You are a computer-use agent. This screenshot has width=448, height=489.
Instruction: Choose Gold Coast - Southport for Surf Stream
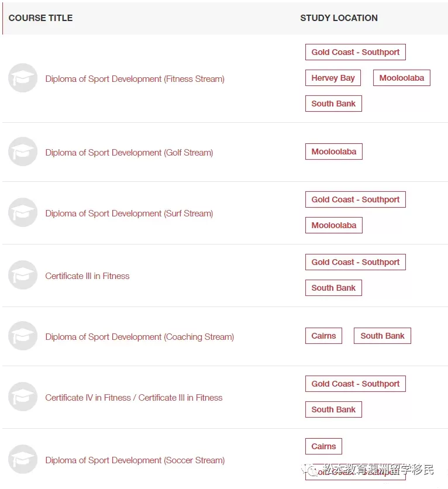[356, 199]
